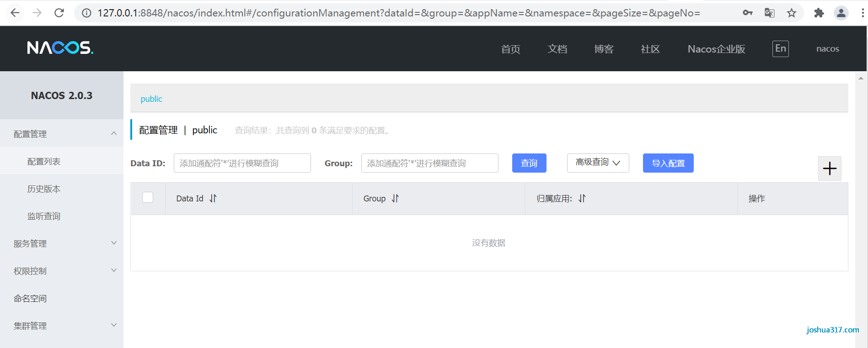Open 博客 in top navigation
Image resolution: width=868 pixels, height=348 pixels.
click(x=604, y=49)
